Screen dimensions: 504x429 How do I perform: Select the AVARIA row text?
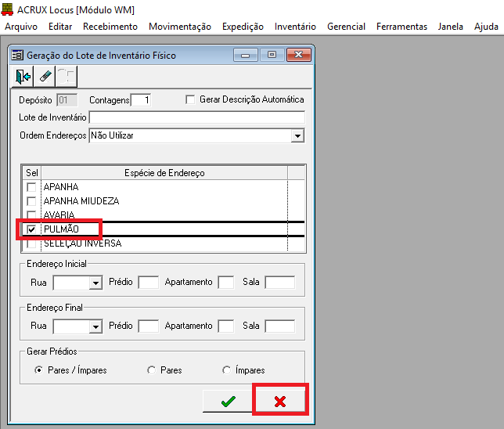[x=59, y=214]
